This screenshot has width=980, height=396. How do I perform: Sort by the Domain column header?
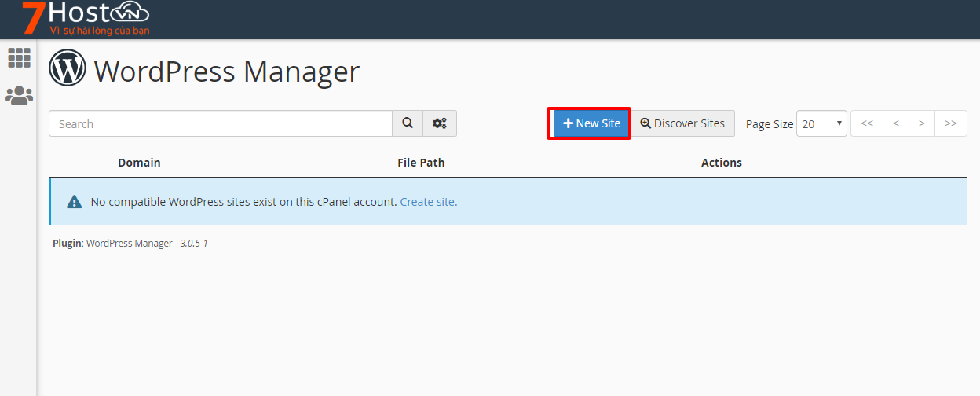[x=139, y=163]
